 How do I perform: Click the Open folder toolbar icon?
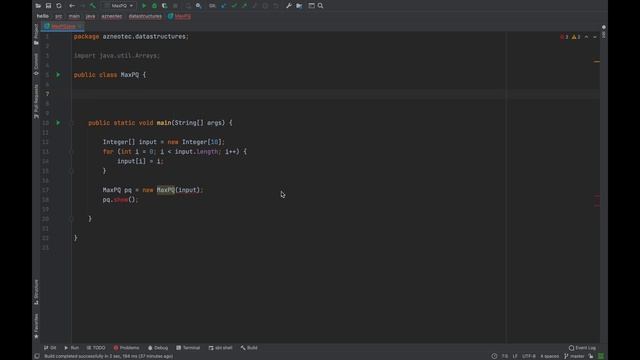[38, 6]
